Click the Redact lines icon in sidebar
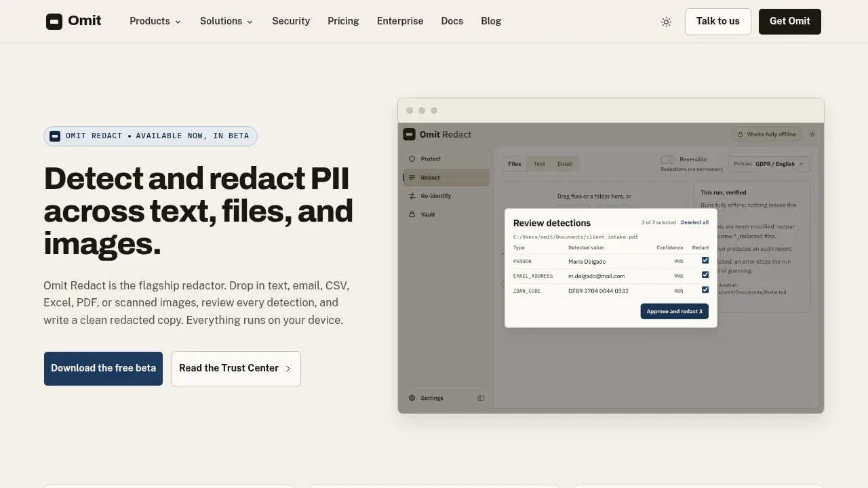868x488 pixels. (412, 178)
